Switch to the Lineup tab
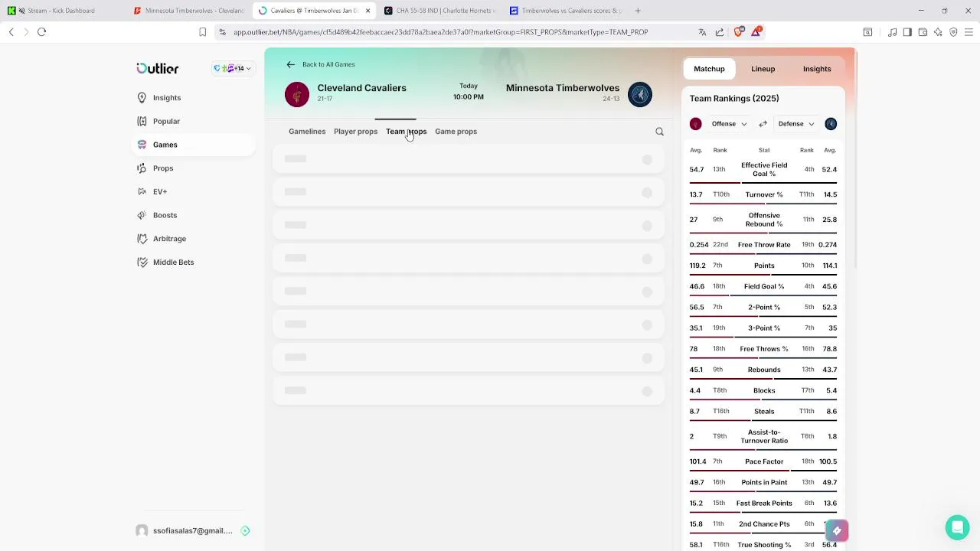This screenshot has width=980, height=551. point(763,69)
